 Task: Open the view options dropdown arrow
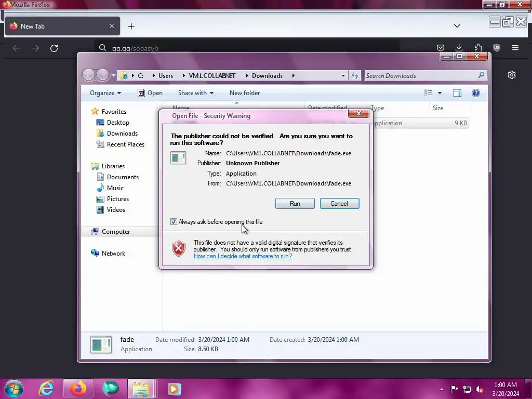[440, 93]
